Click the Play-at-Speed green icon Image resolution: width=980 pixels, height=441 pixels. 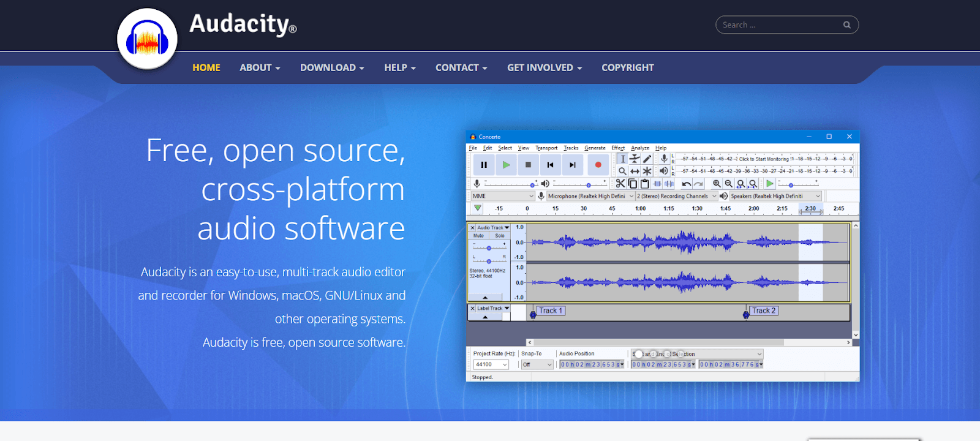(770, 184)
